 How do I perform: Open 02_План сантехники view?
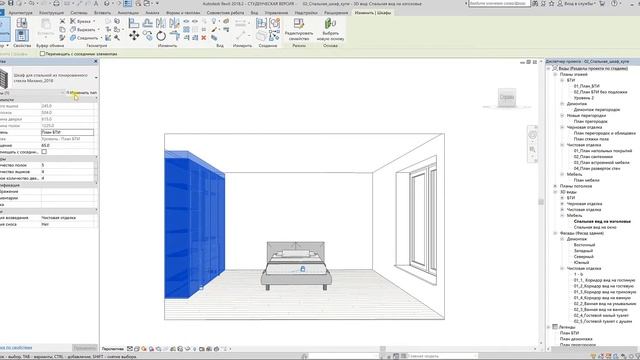coord(593,157)
